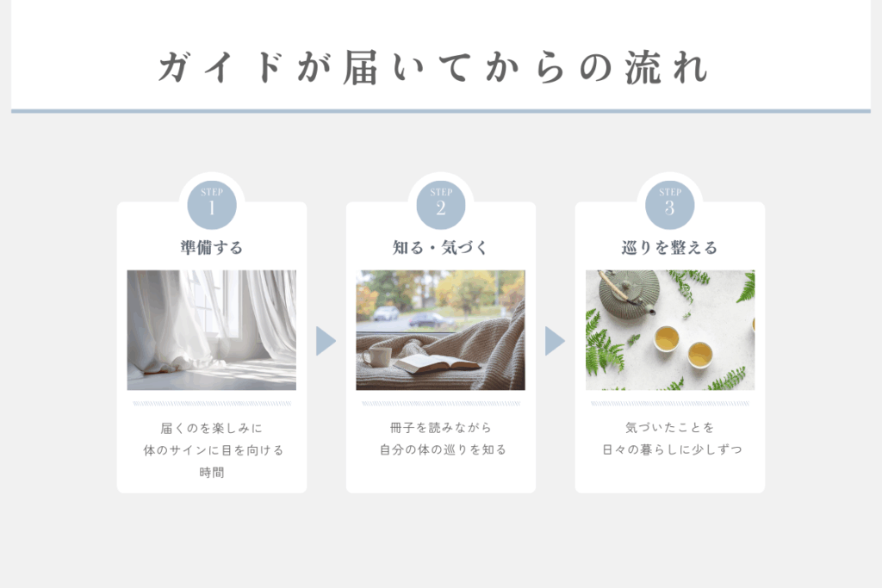Image resolution: width=882 pixels, height=588 pixels.
Task: Open the book and blanket photo
Action: 440,330
